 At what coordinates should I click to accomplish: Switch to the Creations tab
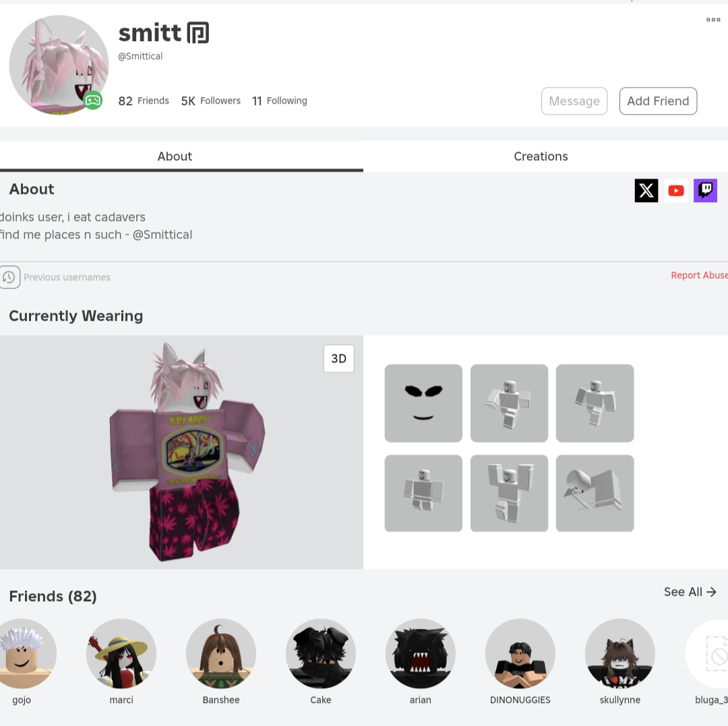[541, 156]
